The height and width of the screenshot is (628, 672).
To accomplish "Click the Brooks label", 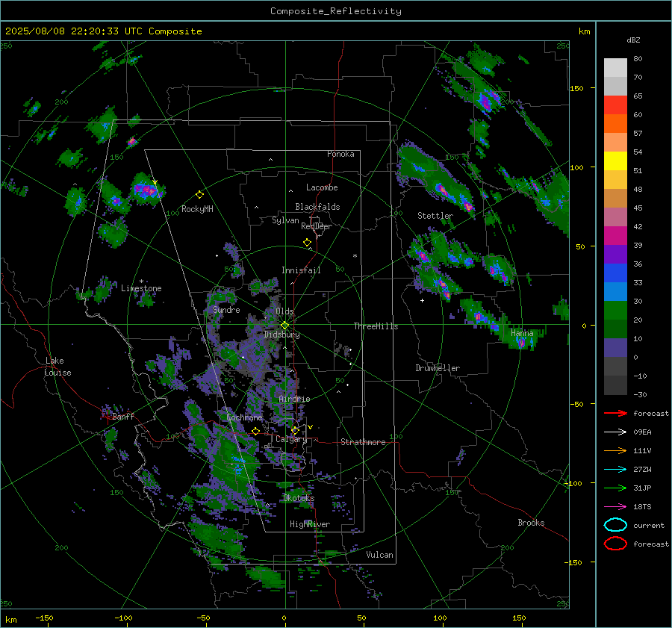I will [531, 523].
